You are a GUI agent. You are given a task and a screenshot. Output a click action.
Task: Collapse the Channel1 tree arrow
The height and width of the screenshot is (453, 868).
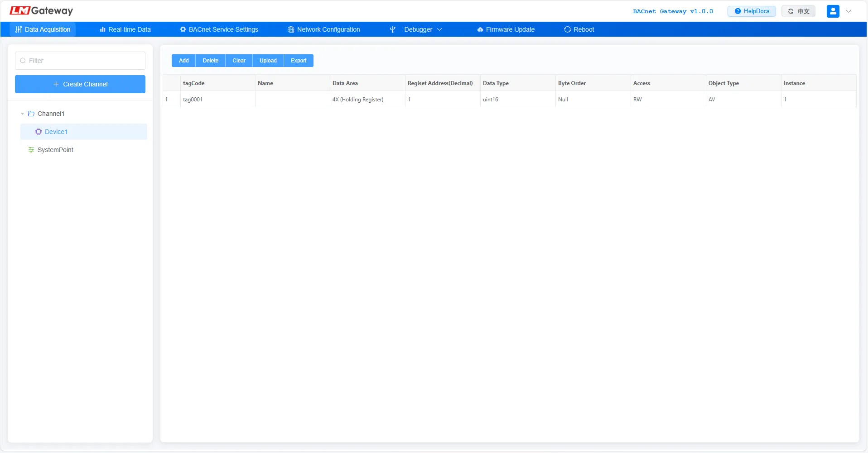point(22,114)
